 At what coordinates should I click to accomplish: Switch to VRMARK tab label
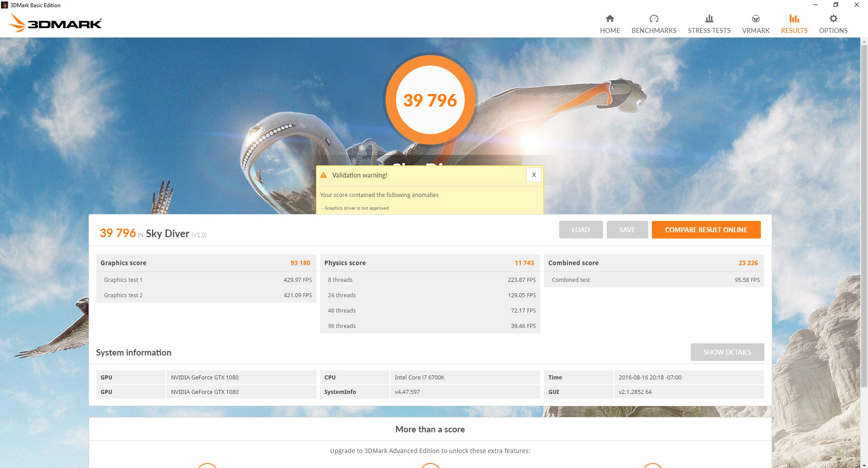click(x=755, y=30)
